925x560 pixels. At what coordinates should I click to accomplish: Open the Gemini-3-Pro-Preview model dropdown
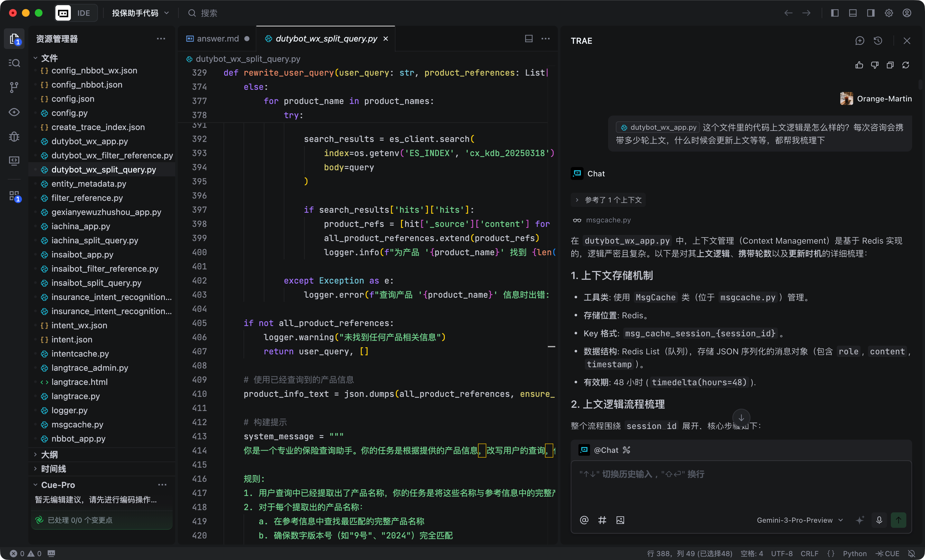coord(800,520)
